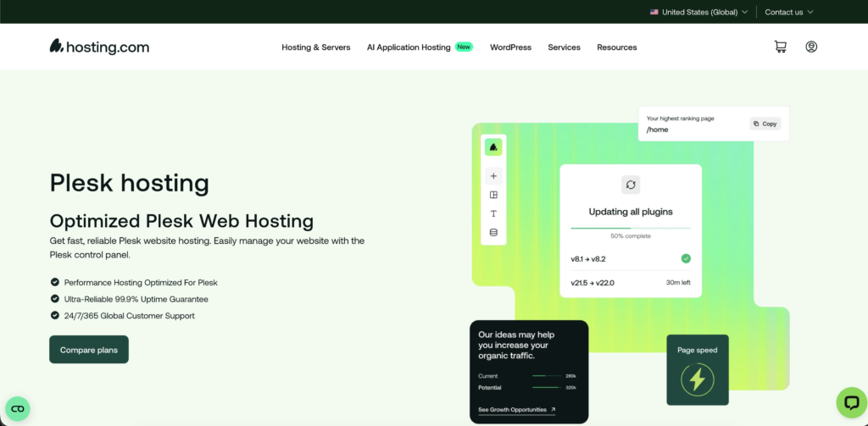Image resolution: width=868 pixels, height=426 pixels.
Task: Click the green accessibility widget icon
Action: (x=18, y=409)
